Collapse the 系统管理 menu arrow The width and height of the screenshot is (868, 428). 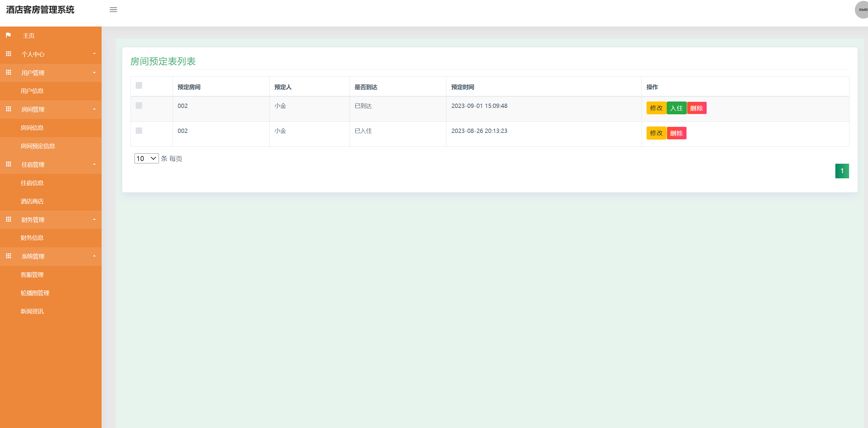click(94, 256)
